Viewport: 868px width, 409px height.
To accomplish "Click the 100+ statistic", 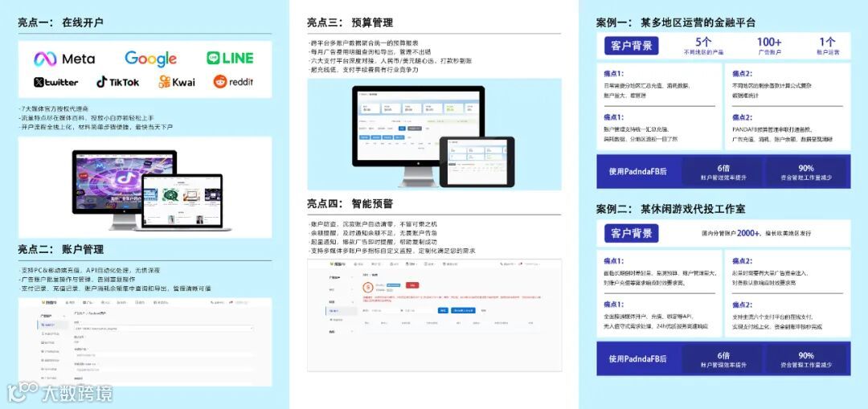I will [769, 42].
